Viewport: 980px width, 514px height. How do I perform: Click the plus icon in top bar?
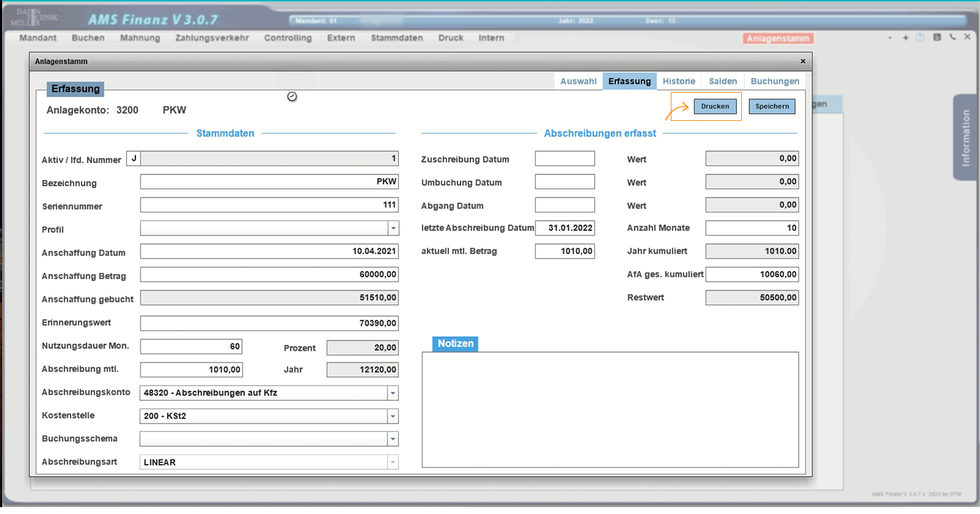(x=905, y=38)
